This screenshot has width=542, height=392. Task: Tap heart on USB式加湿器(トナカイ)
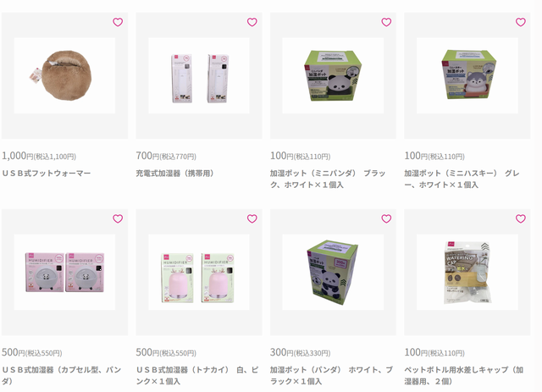point(252,218)
